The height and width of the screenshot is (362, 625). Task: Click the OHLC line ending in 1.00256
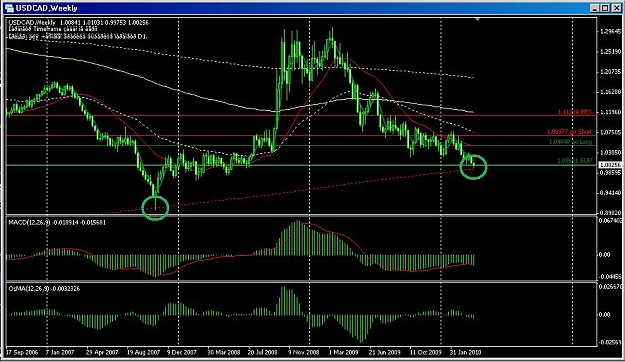coord(79,23)
